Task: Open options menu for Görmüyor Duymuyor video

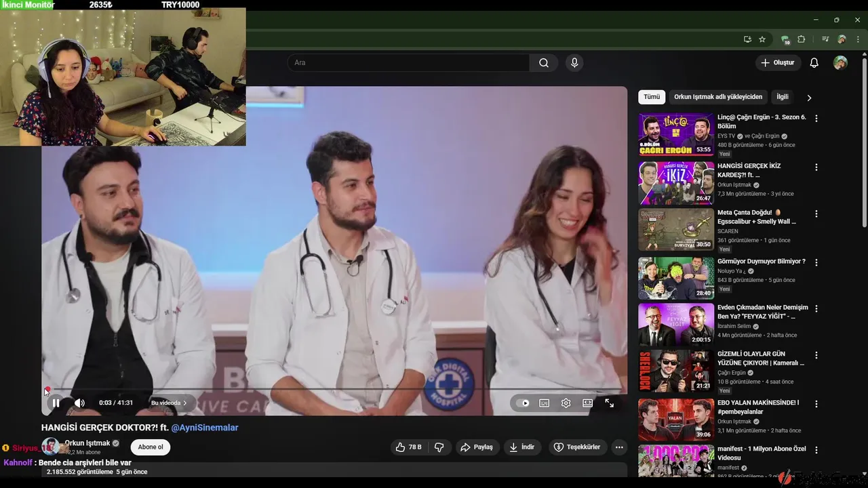Action: pos(816,262)
